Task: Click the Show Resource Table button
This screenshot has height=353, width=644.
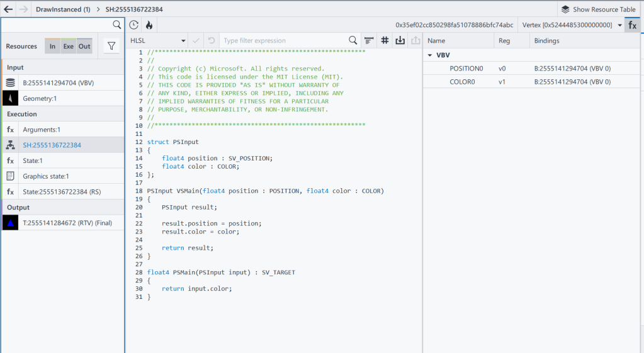Action: pyautogui.click(x=598, y=9)
